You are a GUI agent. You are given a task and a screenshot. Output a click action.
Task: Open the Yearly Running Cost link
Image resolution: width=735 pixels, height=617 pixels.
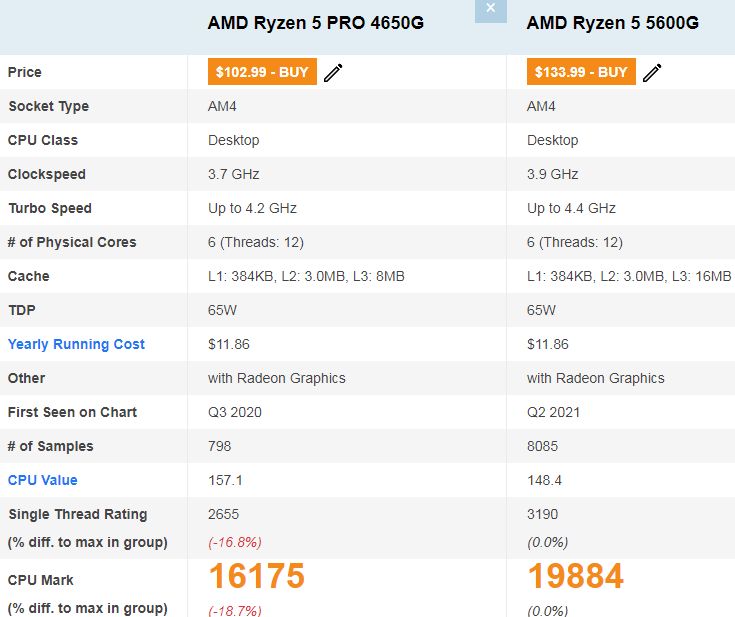(x=76, y=344)
